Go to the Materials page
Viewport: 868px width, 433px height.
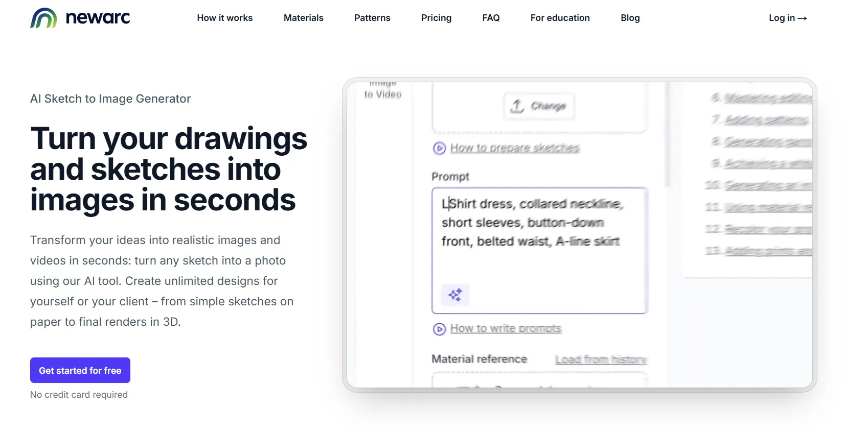[304, 18]
